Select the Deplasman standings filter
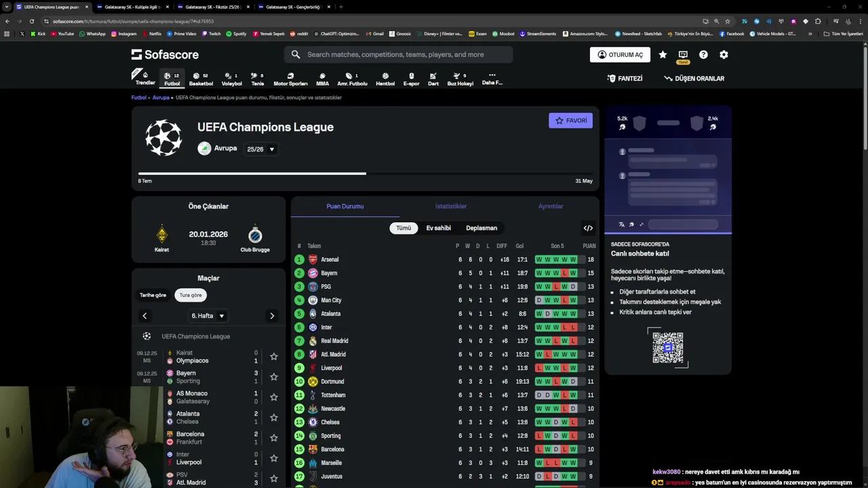The height and width of the screenshot is (488, 868). (481, 228)
